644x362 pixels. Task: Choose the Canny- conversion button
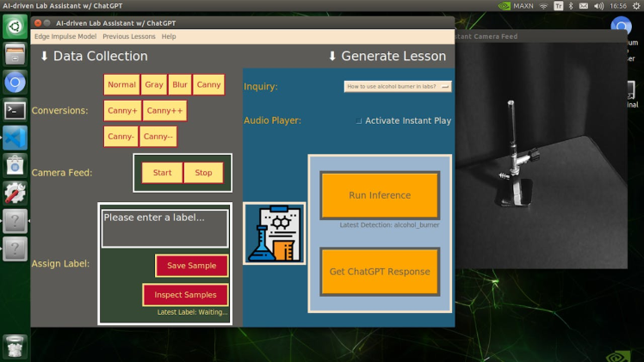pos(121,137)
